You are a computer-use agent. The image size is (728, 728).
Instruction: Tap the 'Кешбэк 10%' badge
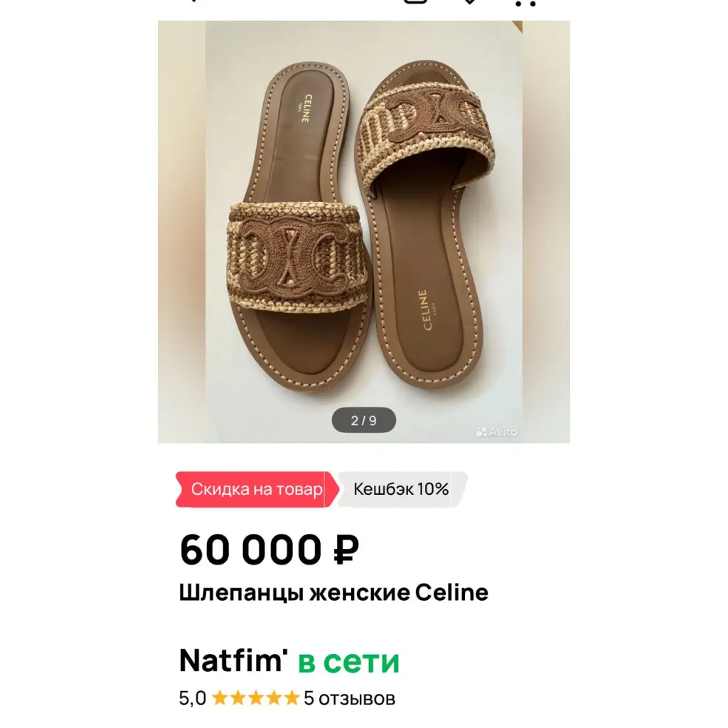pos(401,489)
